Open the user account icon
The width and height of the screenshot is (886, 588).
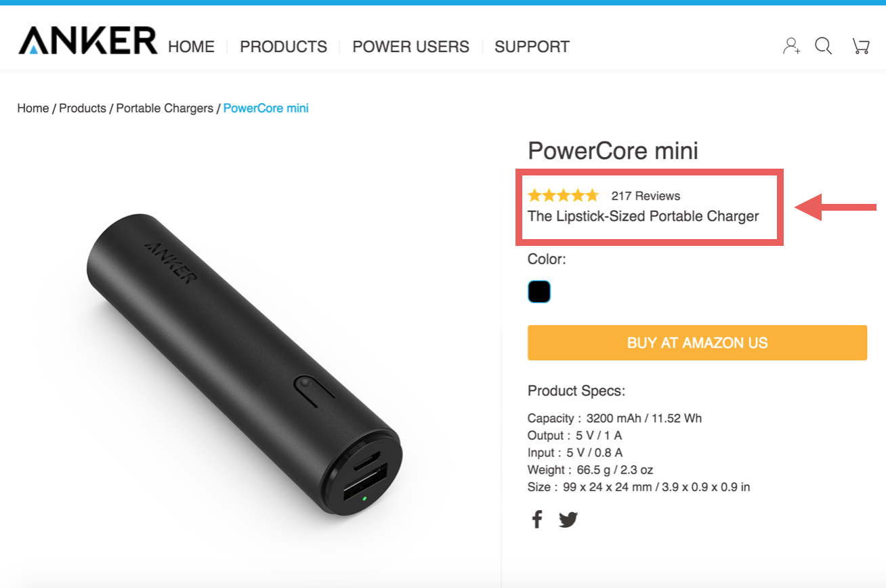tap(791, 46)
